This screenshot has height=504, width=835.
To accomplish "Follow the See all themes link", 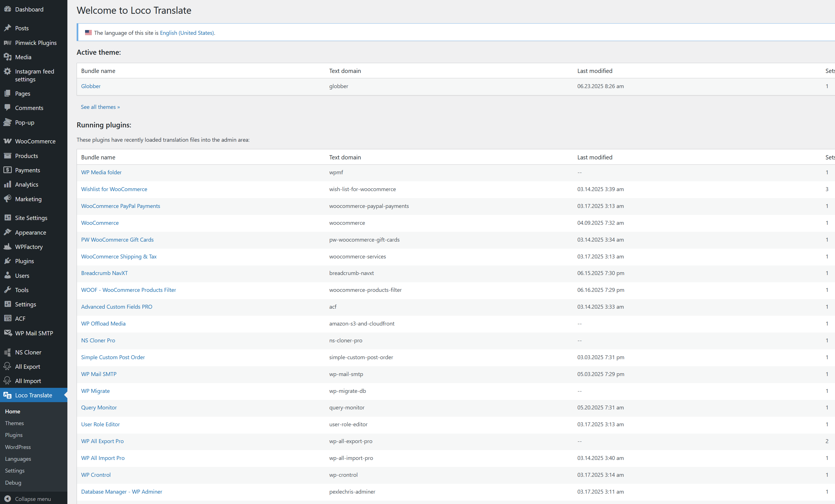I will click(x=100, y=107).
